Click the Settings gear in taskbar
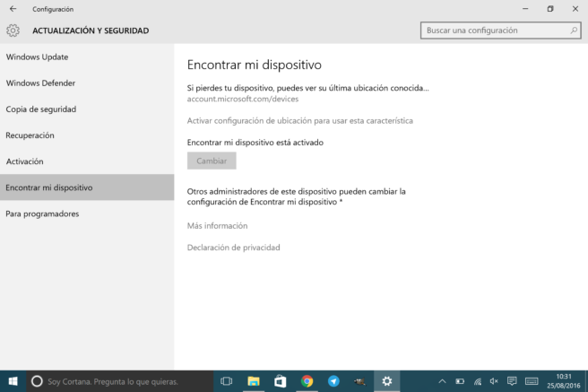Image resolution: width=588 pixels, height=392 pixels. click(x=386, y=381)
